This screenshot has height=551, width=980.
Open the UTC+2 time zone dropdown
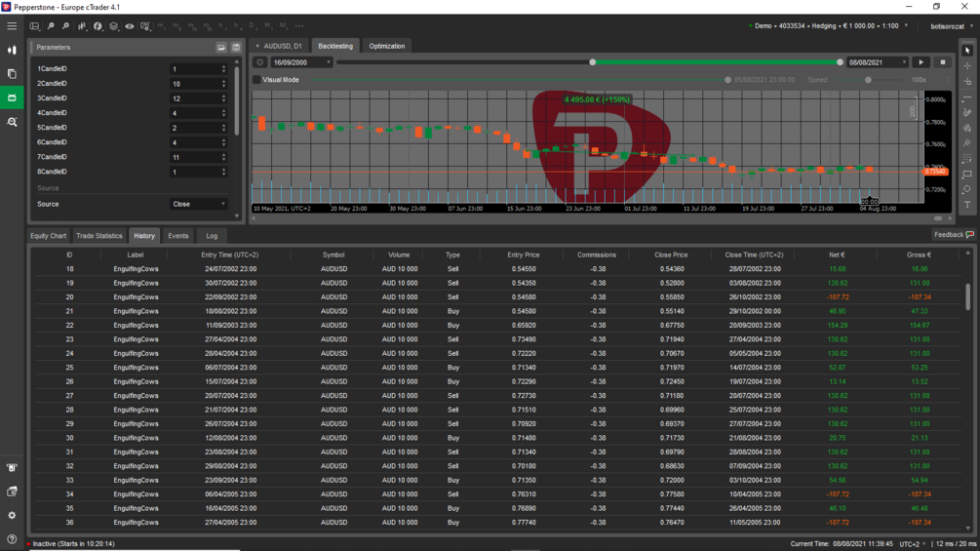tap(913, 544)
